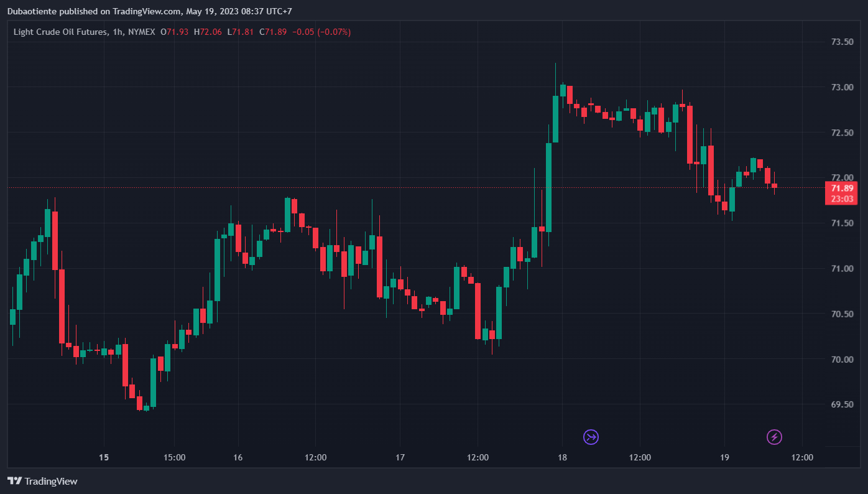Click the 15:00 time axis label
This screenshot has height=494, width=868.
click(x=174, y=458)
